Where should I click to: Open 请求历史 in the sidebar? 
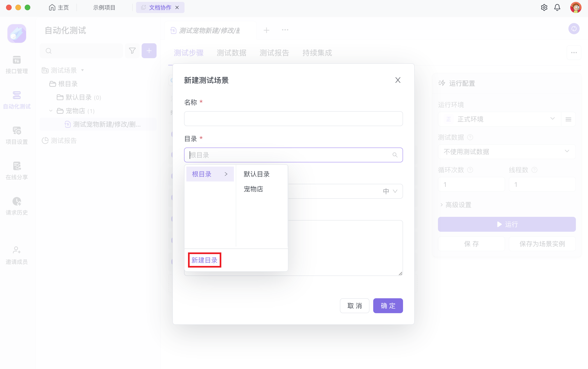click(17, 206)
